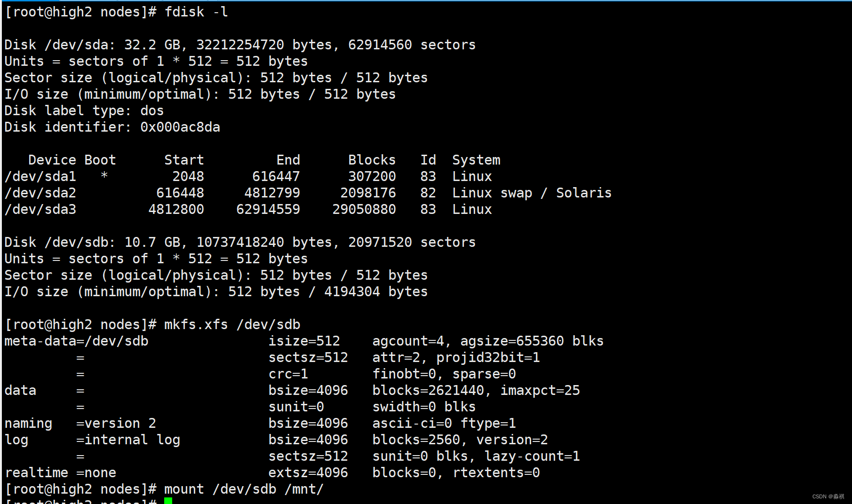This screenshot has height=504, width=852.
Task: Click the crc=1 value
Action: coord(288,374)
